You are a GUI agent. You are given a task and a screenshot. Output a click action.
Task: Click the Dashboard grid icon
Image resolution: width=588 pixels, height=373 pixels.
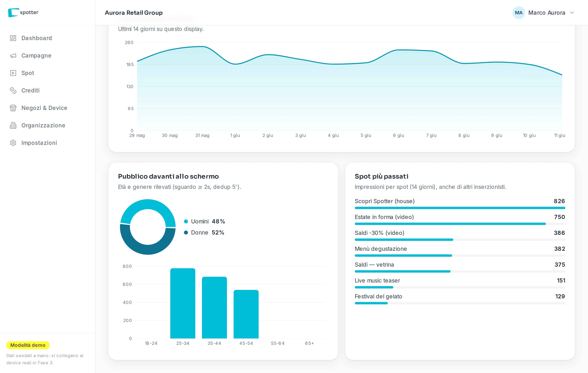pos(13,38)
